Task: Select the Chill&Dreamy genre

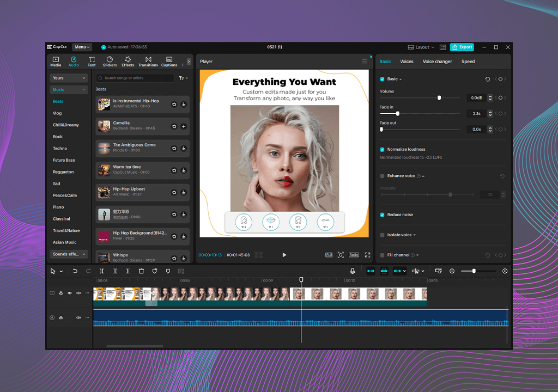Action: click(66, 125)
